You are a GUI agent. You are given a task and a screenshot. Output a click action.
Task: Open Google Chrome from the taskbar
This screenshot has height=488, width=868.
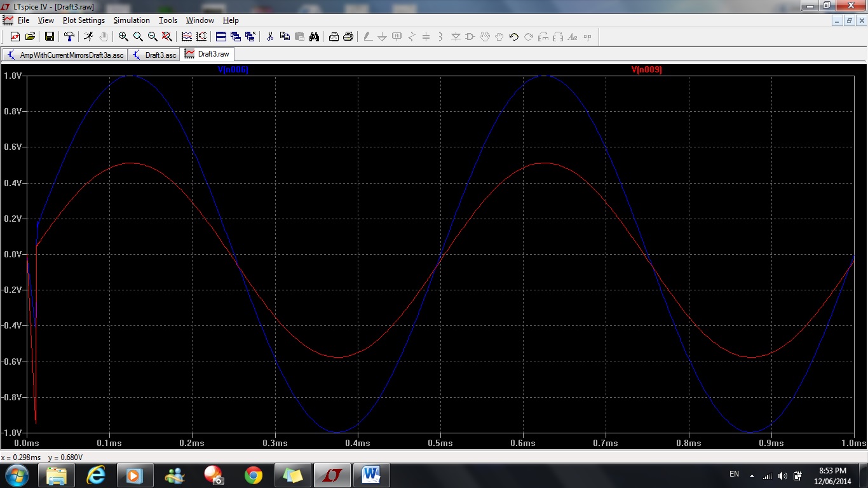tap(254, 475)
